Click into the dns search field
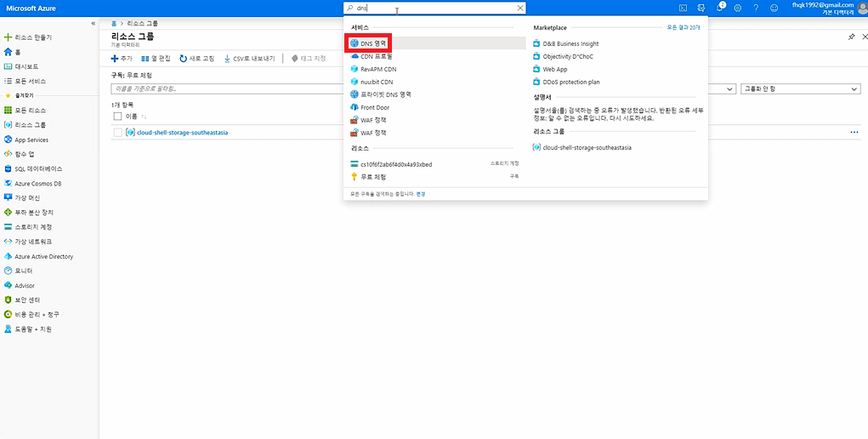868x439 pixels. pos(434,8)
